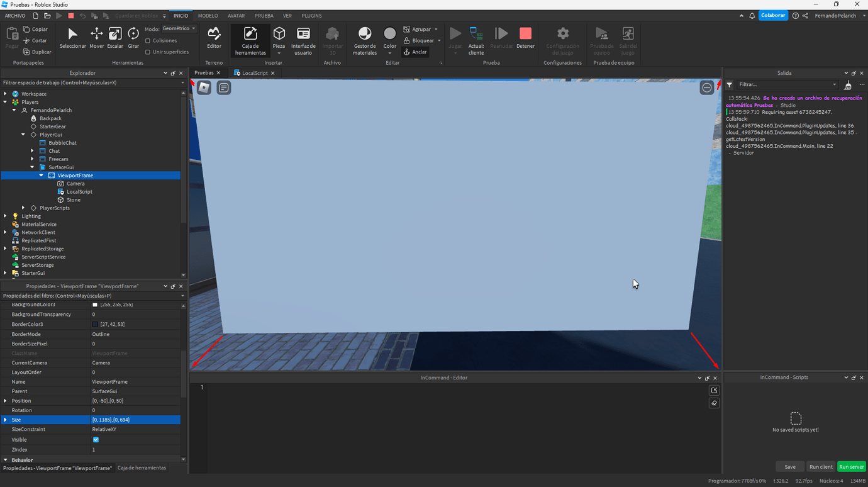Click the Detener stop button
868x487 pixels.
525,38
